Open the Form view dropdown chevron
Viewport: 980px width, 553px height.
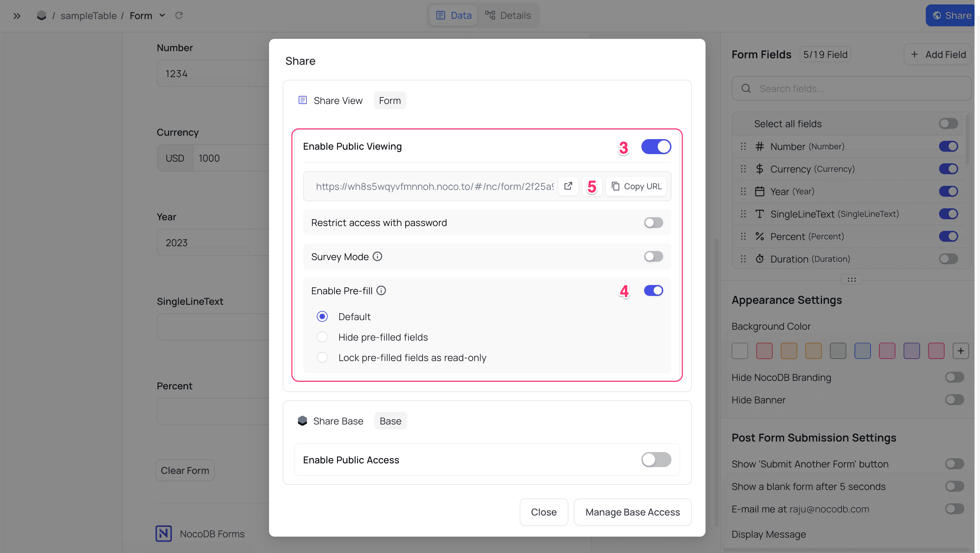tap(162, 16)
